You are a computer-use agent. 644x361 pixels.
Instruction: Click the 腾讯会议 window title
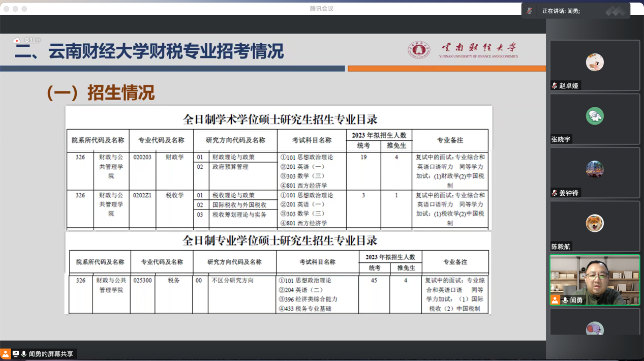point(321,9)
